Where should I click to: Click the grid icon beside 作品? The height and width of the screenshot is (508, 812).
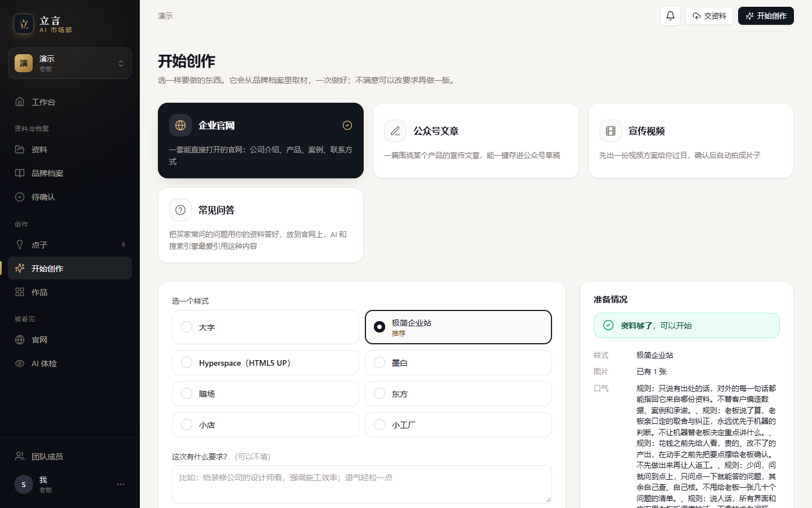click(20, 292)
